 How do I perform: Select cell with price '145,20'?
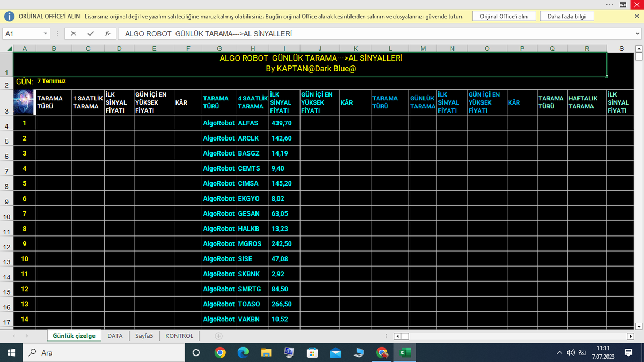(x=284, y=183)
